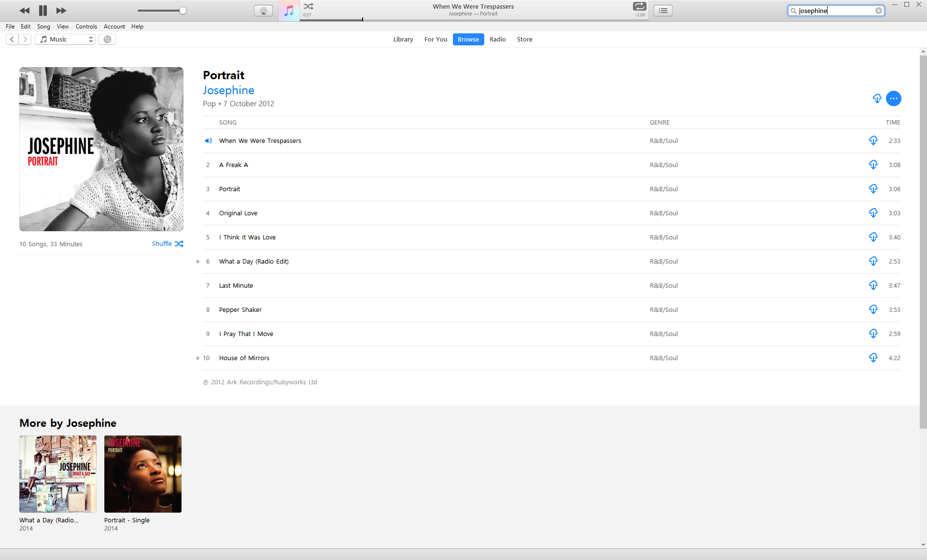Open the Song menu
The width and height of the screenshot is (927, 560).
(x=43, y=27)
